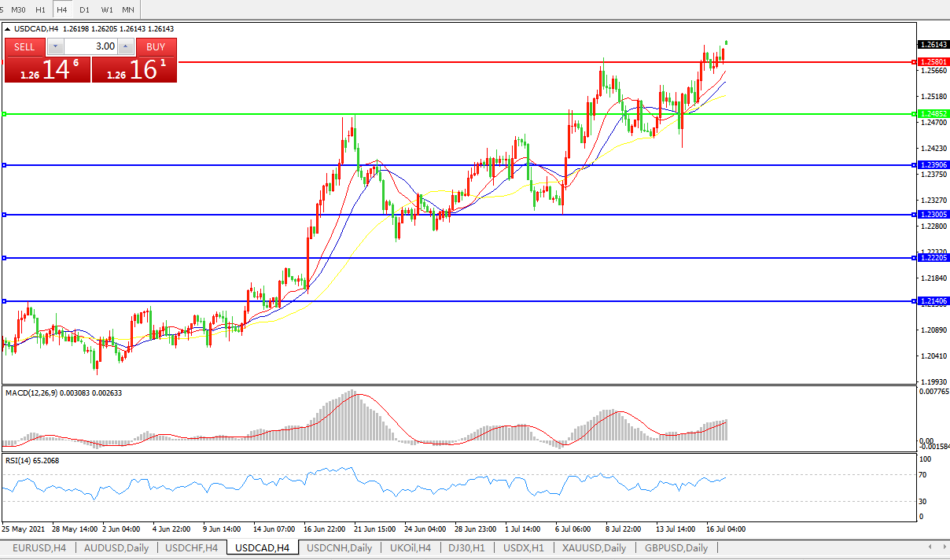This screenshot has width=950, height=560.
Task: Collapse the one-click trading panel triangle
Action: pyautogui.click(x=8, y=29)
